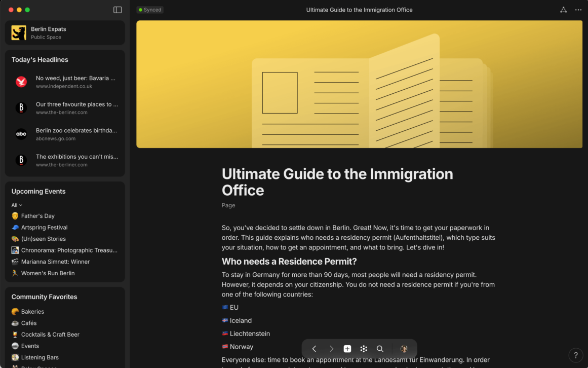Open the Bakeries community favorite
The height and width of the screenshot is (368, 588).
[32, 312]
